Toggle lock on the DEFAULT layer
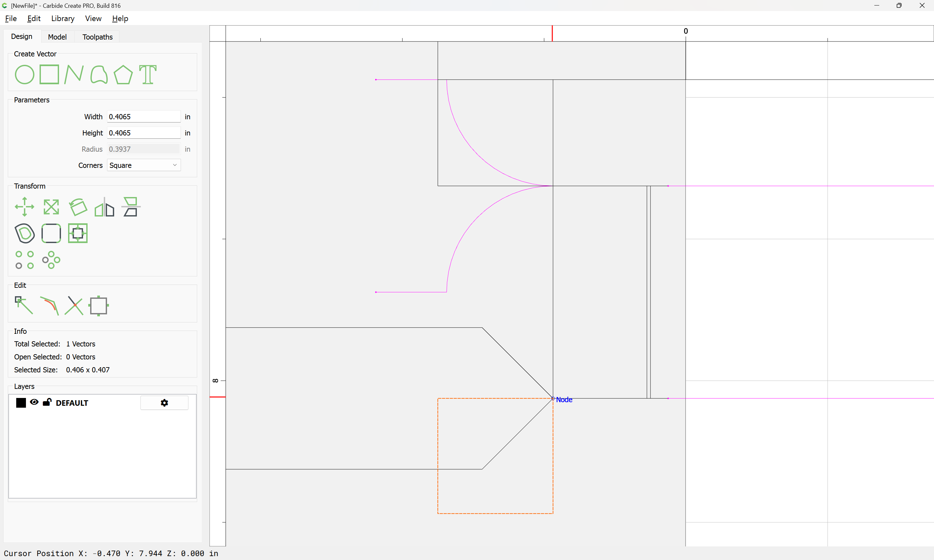This screenshot has width=934, height=560. pyautogui.click(x=47, y=402)
